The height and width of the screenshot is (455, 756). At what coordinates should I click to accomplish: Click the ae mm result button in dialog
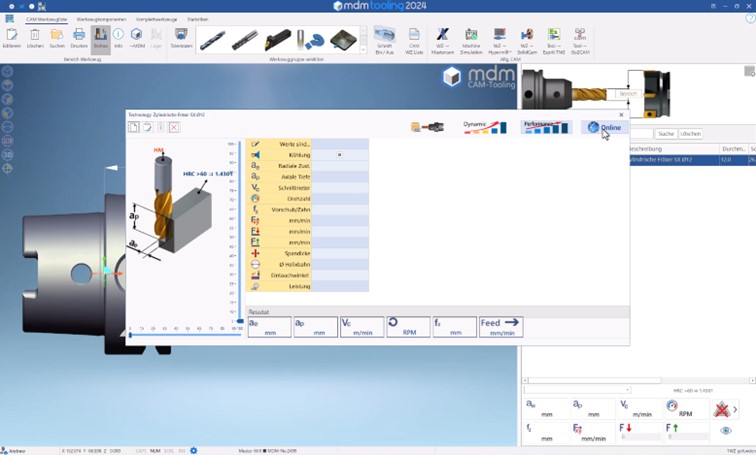point(270,327)
